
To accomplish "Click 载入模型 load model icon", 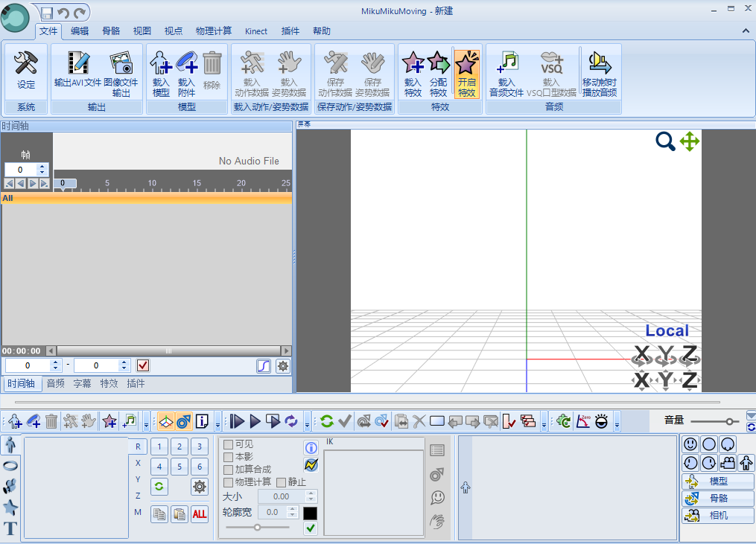I will [x=161, y=71].
